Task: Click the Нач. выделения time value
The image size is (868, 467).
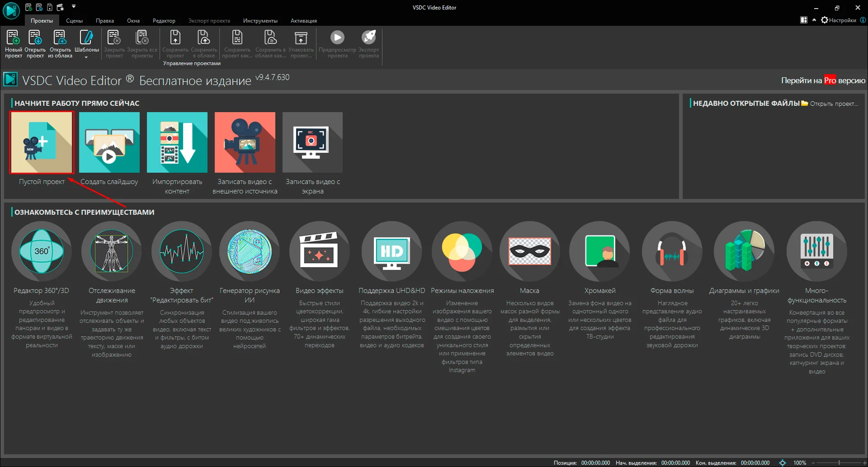Action: (675, 462)
